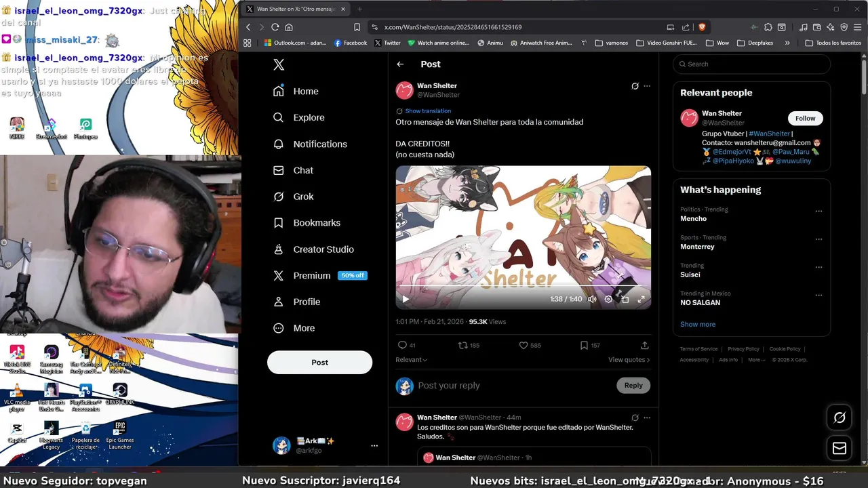868x488 pixels.
Task: Open Notifications in X sidebar
Action: pyautogui.click(x=310, y=144)
